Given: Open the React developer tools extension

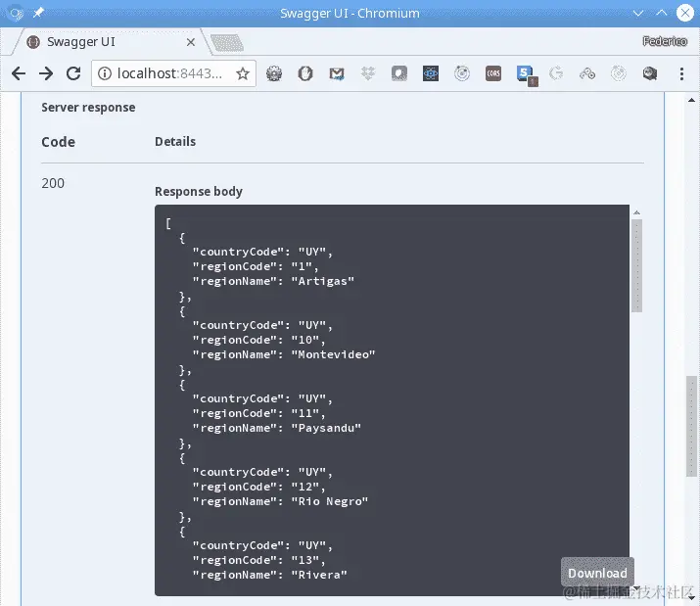Looking at the screenshot, I should pyautogui.click(x=431, y=73).
